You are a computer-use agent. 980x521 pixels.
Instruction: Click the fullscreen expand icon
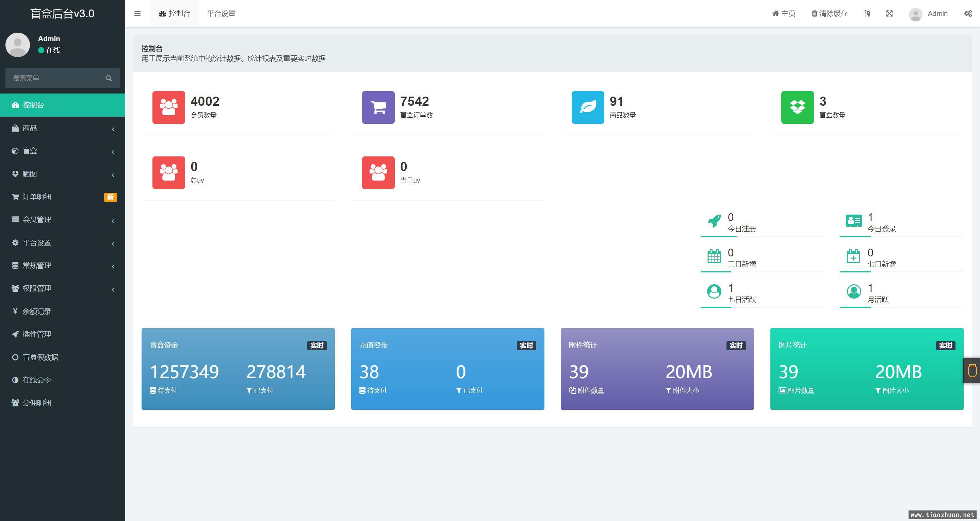click(889, 14)
